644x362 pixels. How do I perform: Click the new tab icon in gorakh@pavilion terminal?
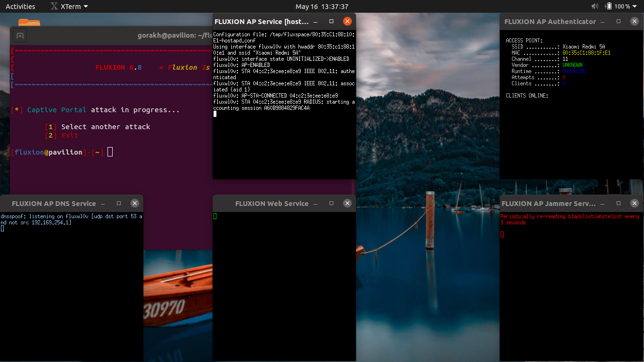pyautogui.click(x=20, y=35)
